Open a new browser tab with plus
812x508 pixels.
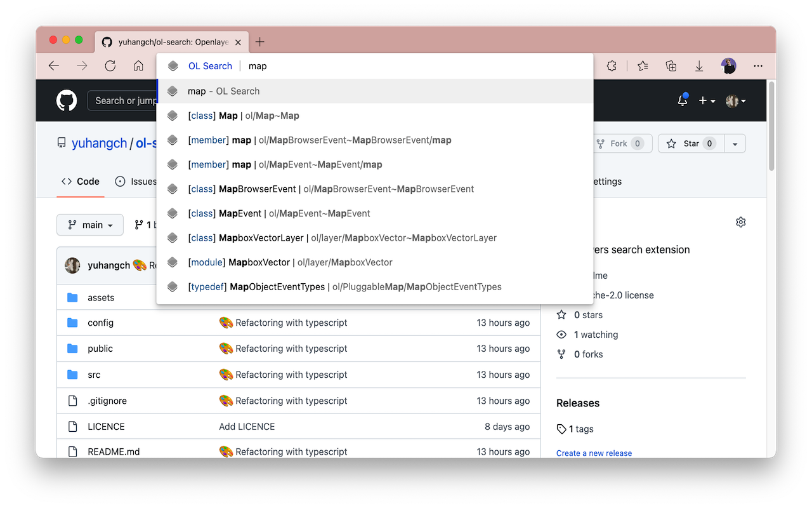point(259,42)
